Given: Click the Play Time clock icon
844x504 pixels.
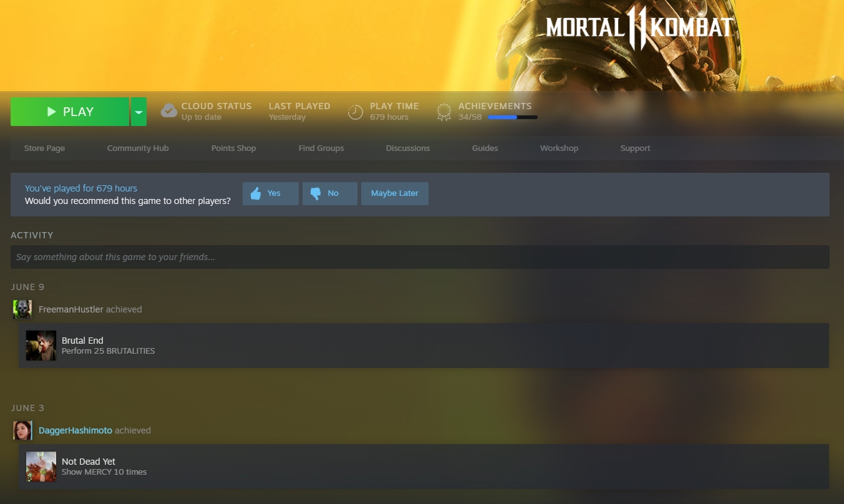Looking at the screenshot, I should (355, 112).
